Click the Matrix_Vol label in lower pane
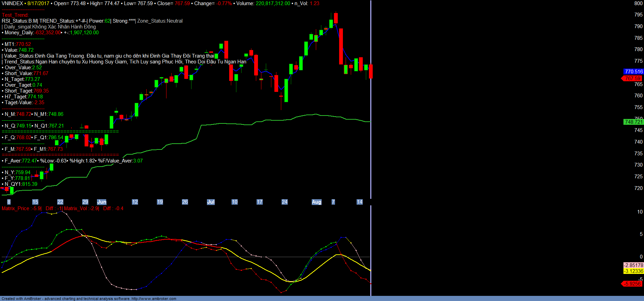The image size is (644, 301). click(x=81, y=208)
